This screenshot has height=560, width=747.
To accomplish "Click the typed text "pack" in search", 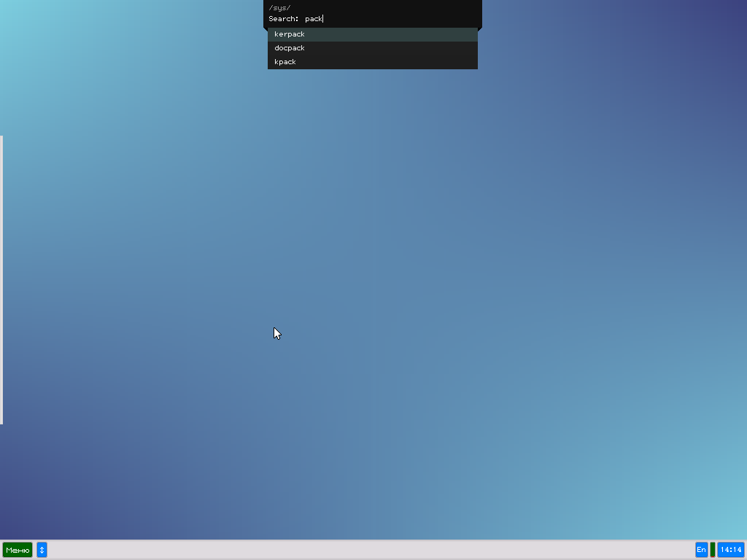I will coord(313,19).
